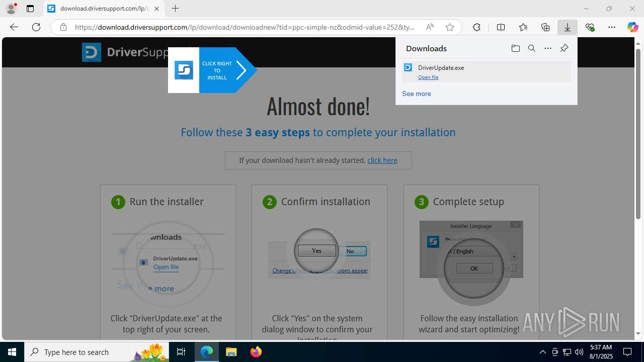
Task: Click See more in Downloads panel
Action: click(417, 94)
